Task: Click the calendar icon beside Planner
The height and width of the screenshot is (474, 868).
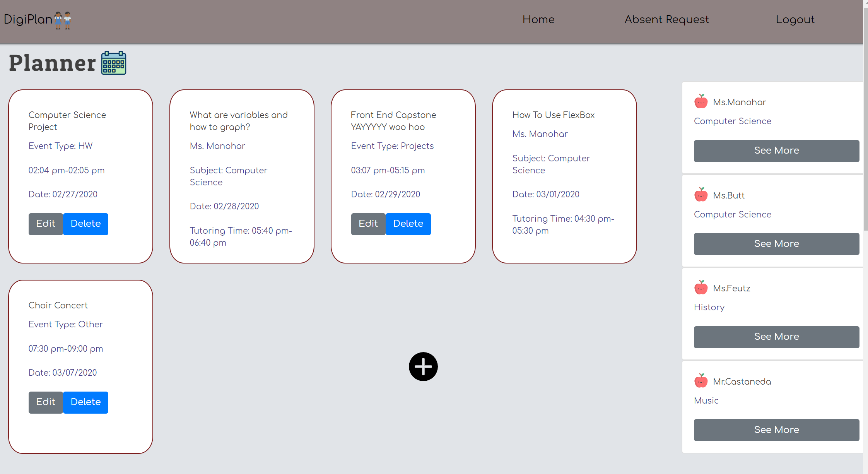Action: (x=114, y=63)
